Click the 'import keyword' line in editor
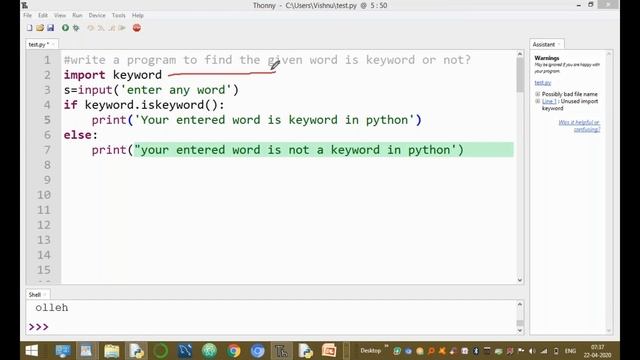The height and width of the screenshot is (360, 640). [113, 75]
